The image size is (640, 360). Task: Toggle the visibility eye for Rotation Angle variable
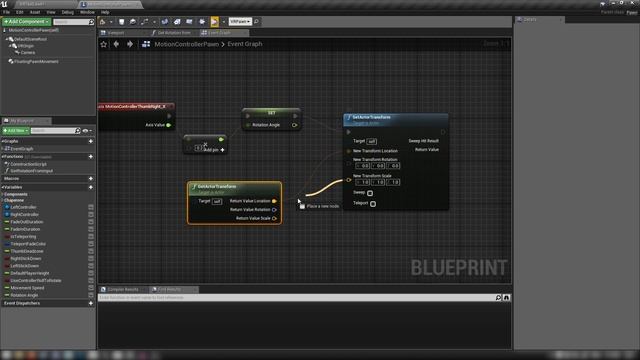point(91,296)
